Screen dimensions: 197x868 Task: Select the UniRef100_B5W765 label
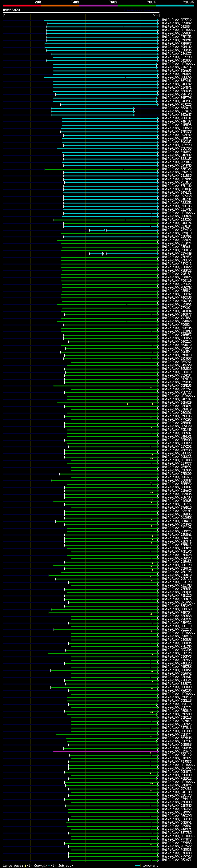176,149
